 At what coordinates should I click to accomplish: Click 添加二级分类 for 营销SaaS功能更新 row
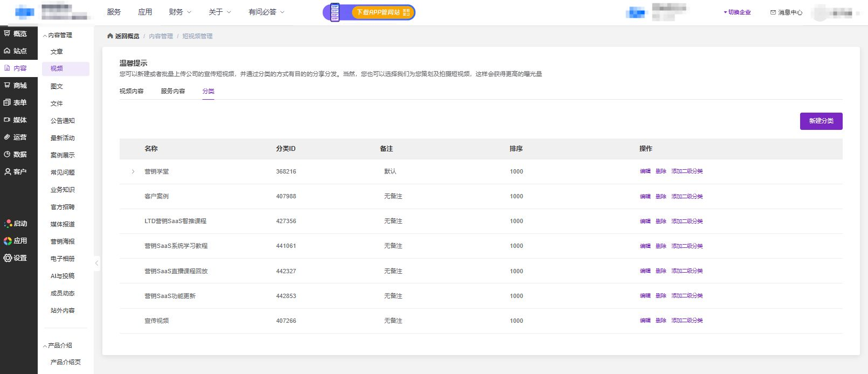pos(687,296)
